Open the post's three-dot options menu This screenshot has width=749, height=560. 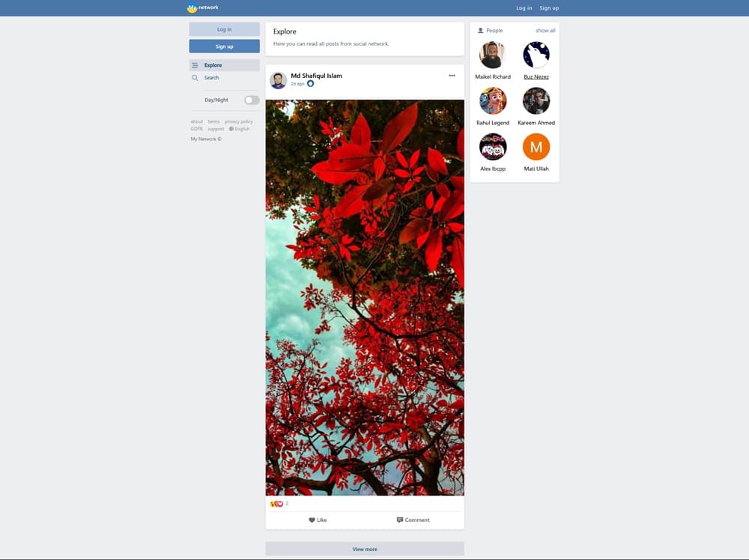pos(452,76)
